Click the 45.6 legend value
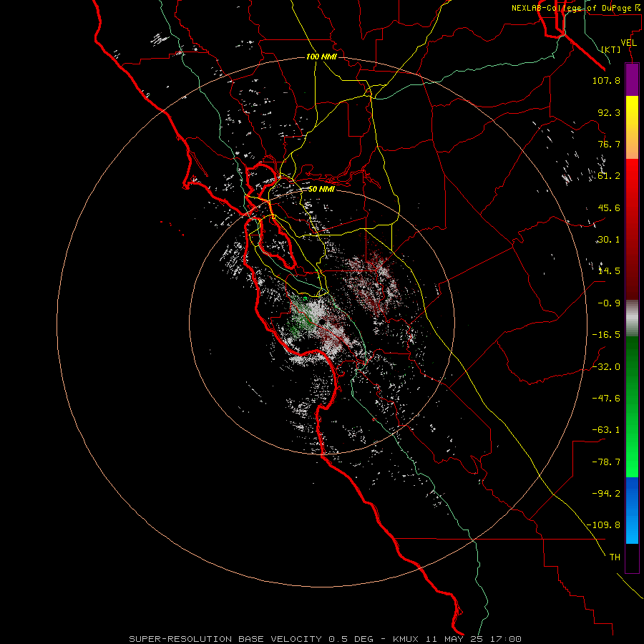 coord(609,208)
